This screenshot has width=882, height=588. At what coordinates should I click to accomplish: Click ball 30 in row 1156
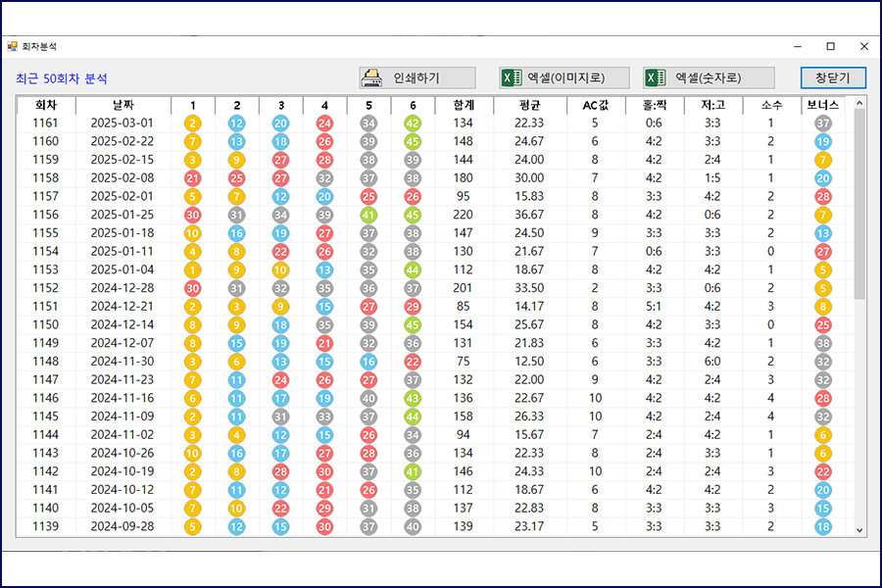click(192, 215)
